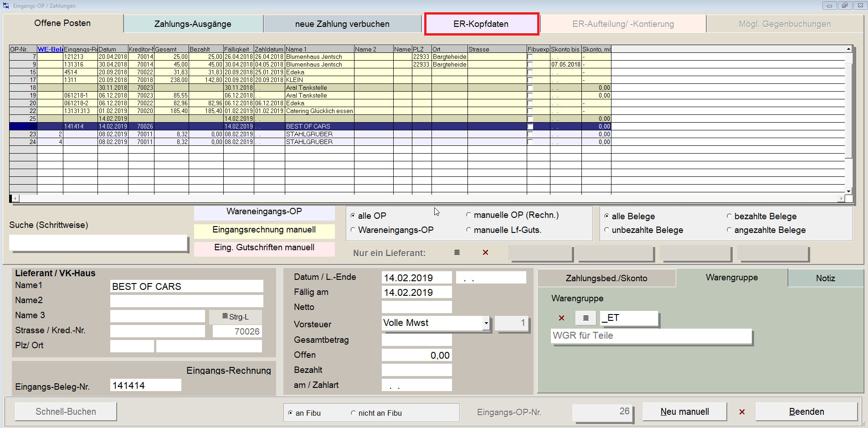Click the Gesamtbetrag field
868x428 pixels.
click(x=417, y=340)
